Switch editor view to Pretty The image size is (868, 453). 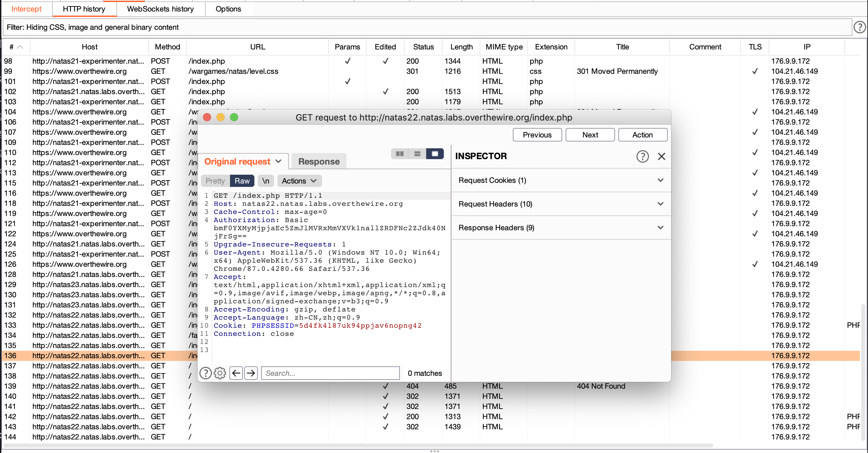(215, 181)
